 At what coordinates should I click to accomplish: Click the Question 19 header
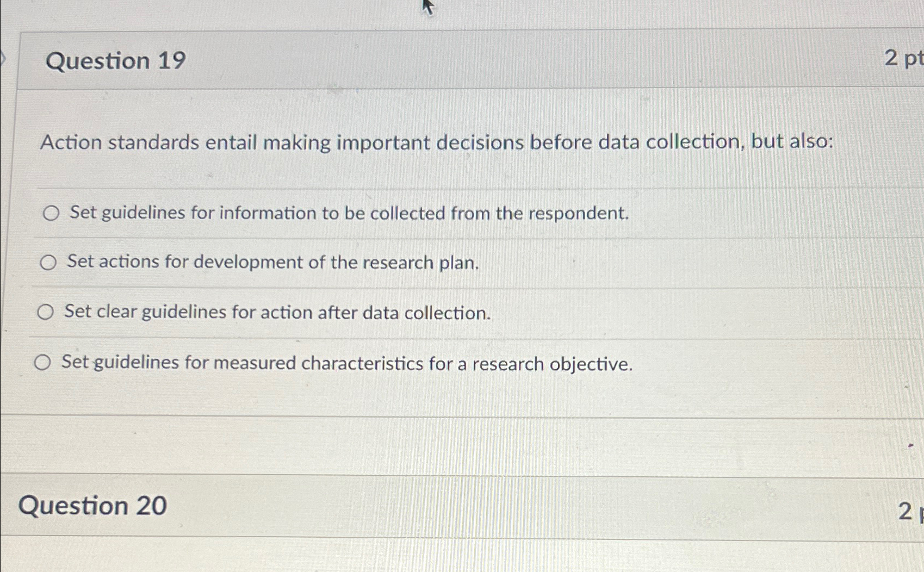[x=116, y=60]
